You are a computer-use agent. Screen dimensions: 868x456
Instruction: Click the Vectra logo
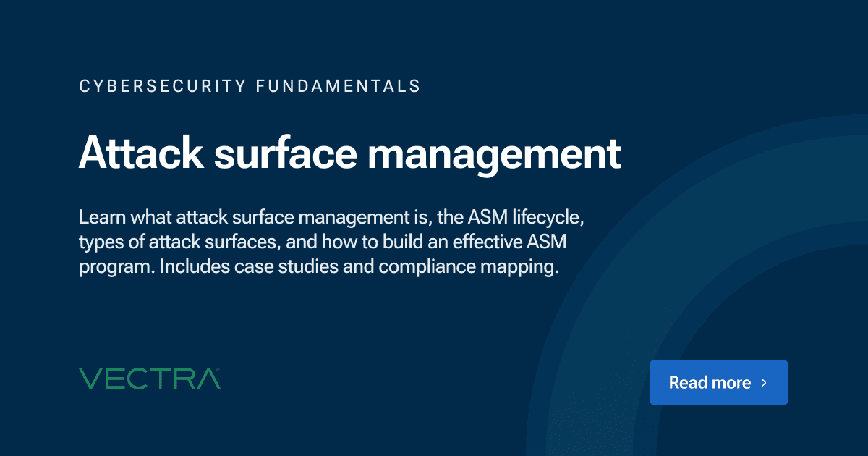click(150, 379)
